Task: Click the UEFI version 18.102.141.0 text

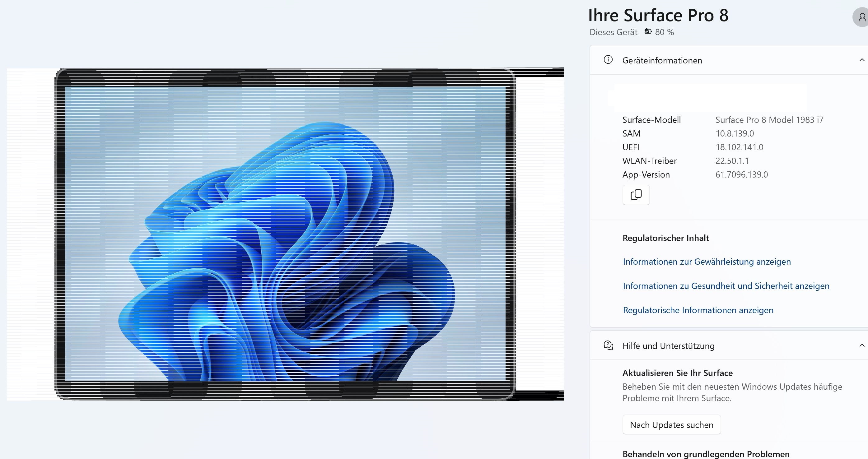Action: (739, 147)
